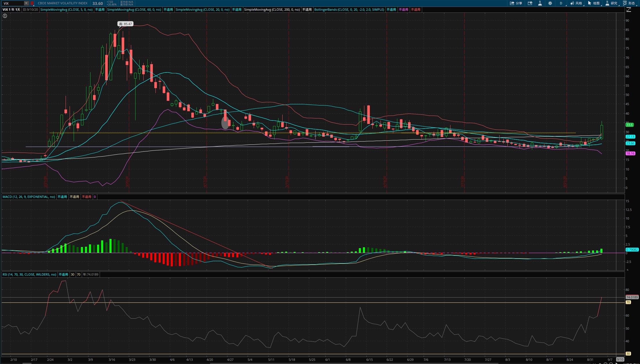Open chart settings gear icon
This screenshot has height=364, width=640.
tap(550, 3)
